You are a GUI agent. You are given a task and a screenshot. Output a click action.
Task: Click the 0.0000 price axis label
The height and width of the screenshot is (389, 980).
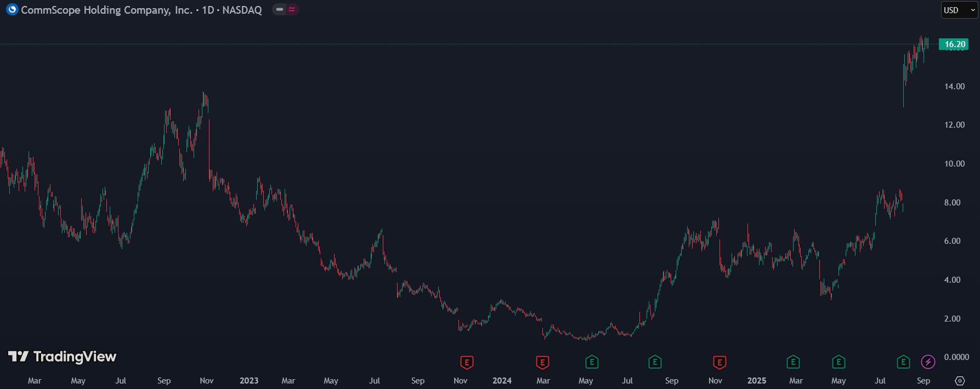coord(956,357)
